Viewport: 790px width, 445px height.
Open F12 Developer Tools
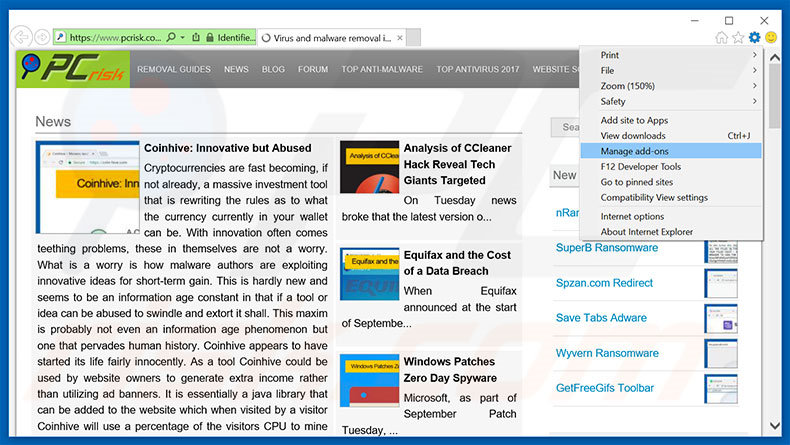tap(671, 166)
